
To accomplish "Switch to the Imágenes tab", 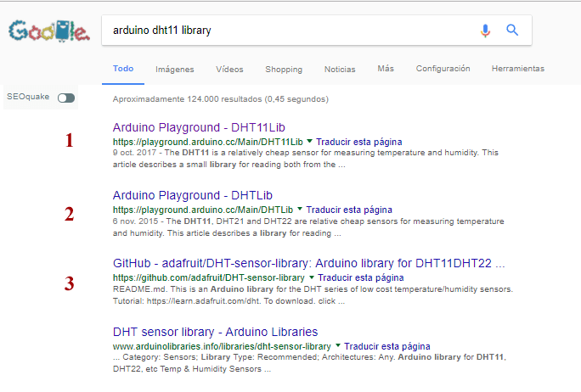I will tap(174, 69).
